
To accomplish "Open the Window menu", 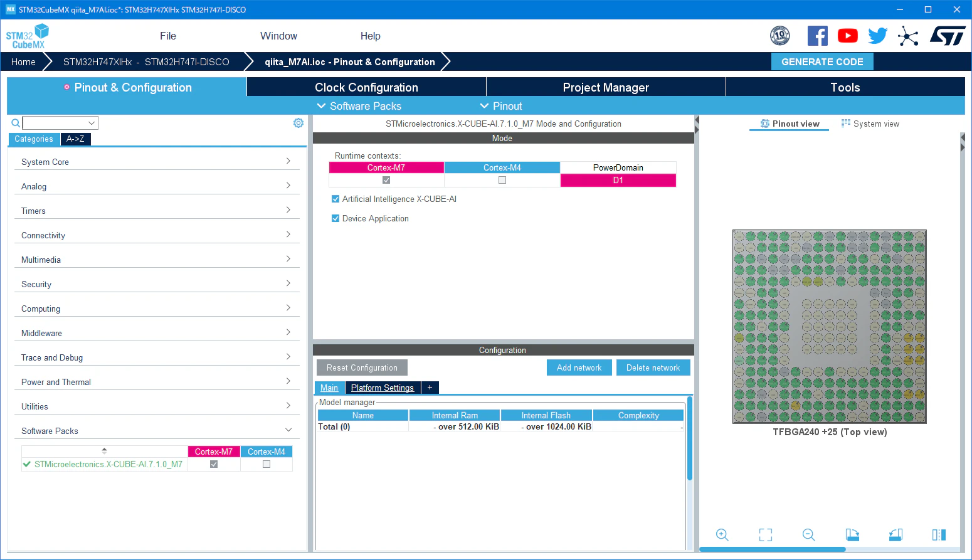I will point(278,36).
